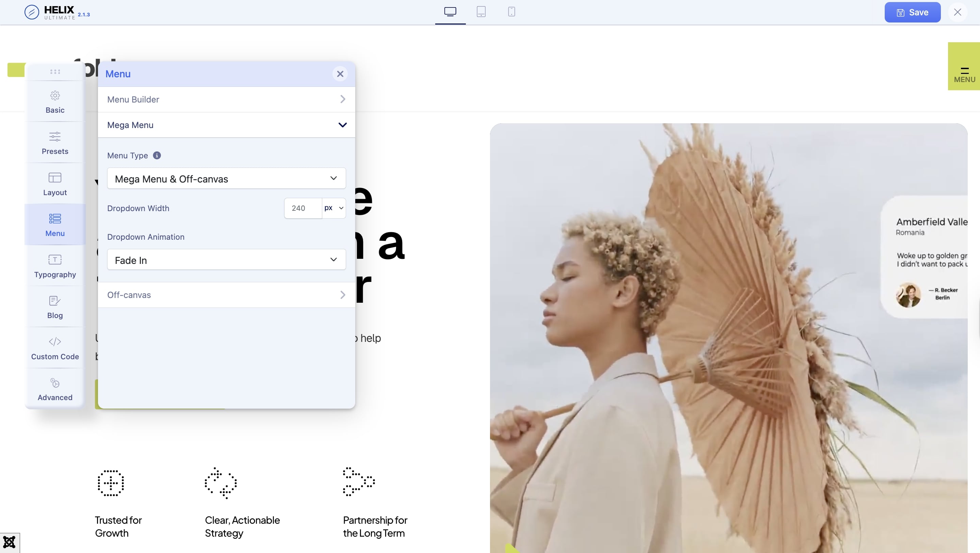Screen dimensions: 980x553
Task: Click the Save button
Action: click(912, 12)
